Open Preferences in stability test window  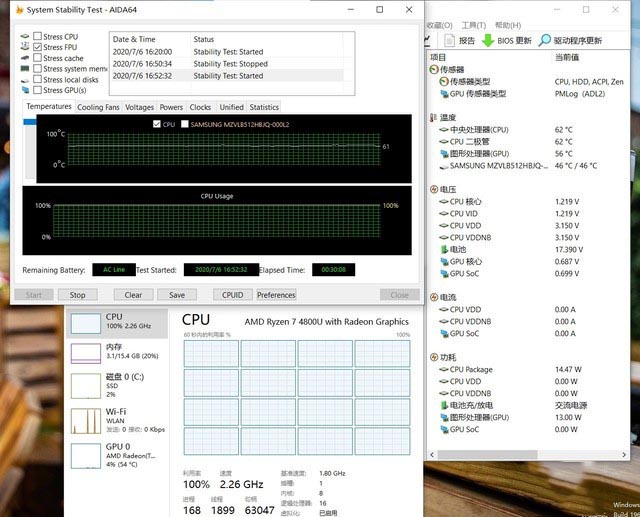pyautogui.click(x=276, y=295)
